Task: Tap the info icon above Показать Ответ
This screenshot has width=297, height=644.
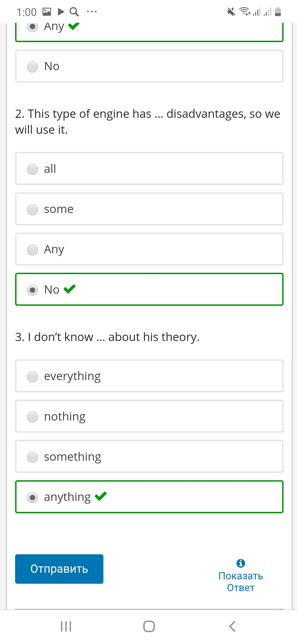Action: pos(241,563)
